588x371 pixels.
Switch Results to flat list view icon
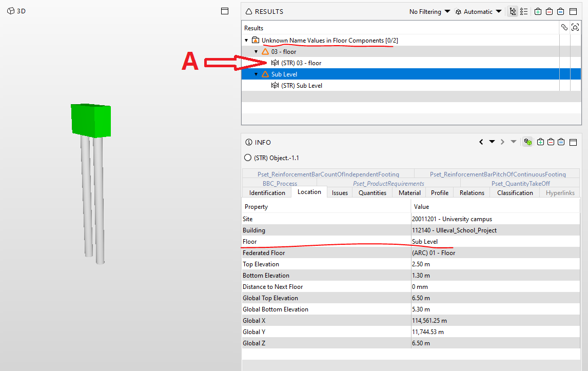(x=524, y=12)
